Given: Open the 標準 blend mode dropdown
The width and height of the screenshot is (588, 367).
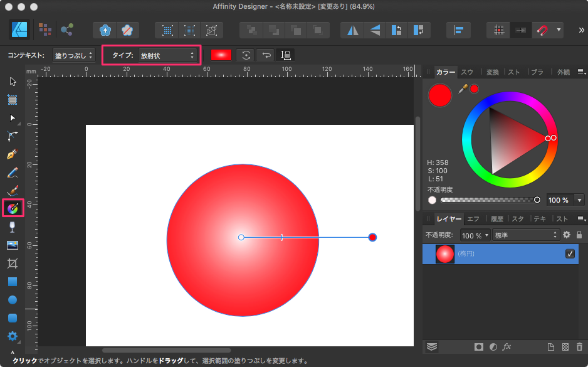Looking at the screenshot, I should pos(525,235).
